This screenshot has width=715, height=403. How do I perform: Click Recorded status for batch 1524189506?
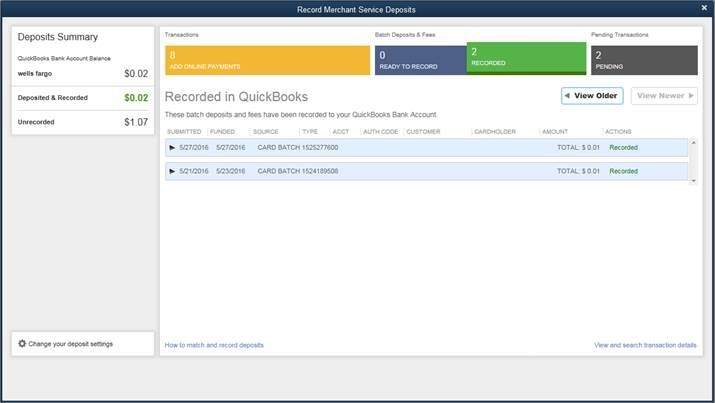coord(623,171)
